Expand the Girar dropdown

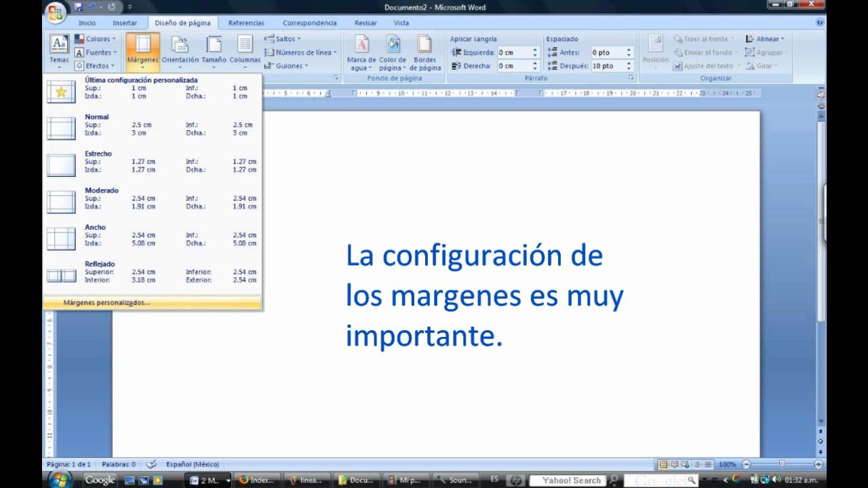761,66
